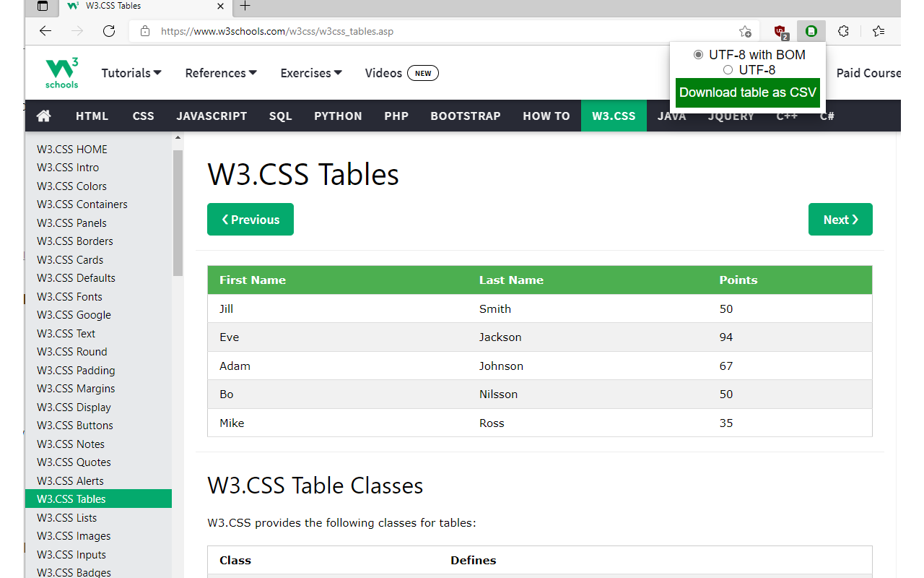Open W3.CSS Round in sidebar

(98, 352)
